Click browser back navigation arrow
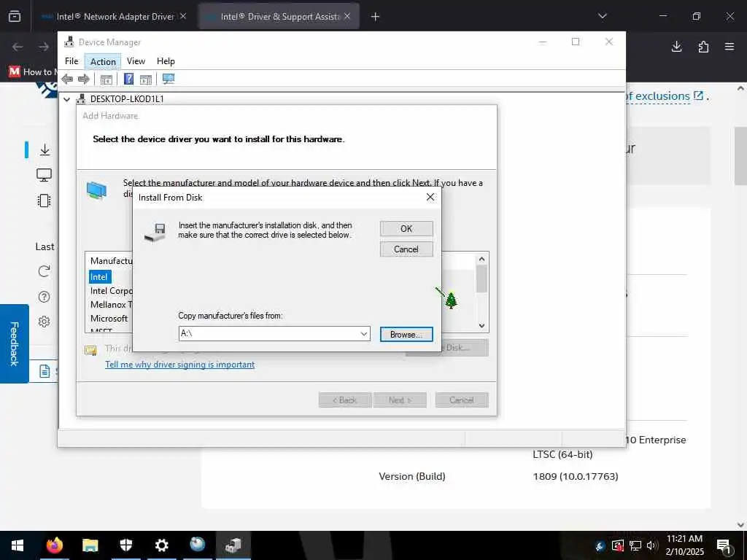Image resolution: width=747 pixels, height=560 pixels. 18,47
